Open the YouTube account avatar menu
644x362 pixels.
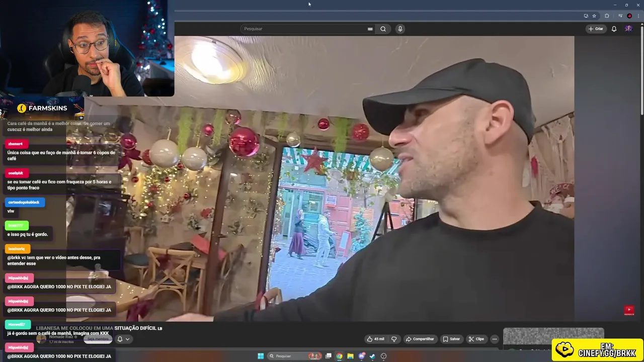click(x=628, y=29)
